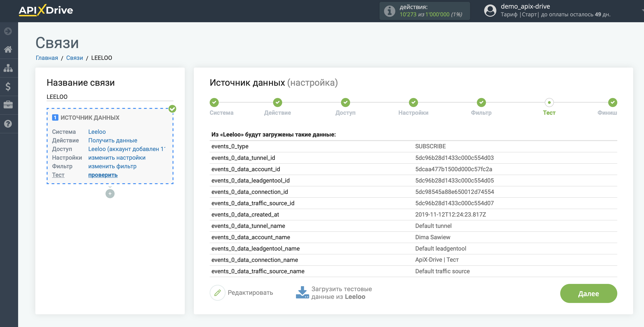The height and width of the screenshot is (327, 644).
Task: Click the Leeloo account access link
Action: coord(127,149)
